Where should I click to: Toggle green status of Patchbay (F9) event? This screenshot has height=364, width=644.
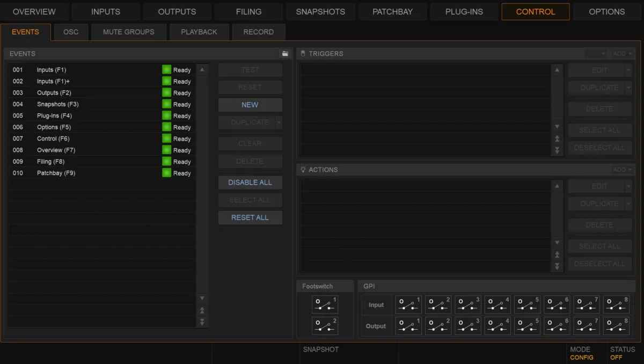pyautogui.click(x=166, y=173)
